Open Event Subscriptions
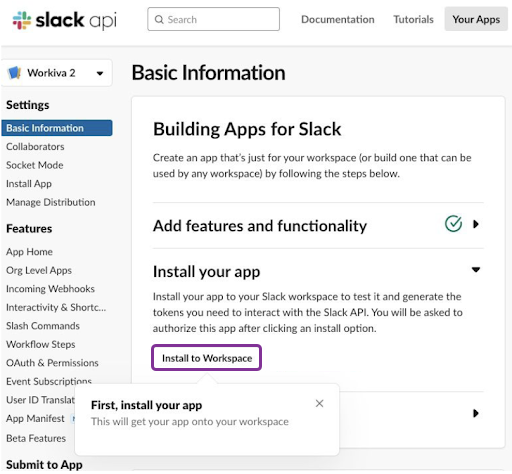This screenshot has width=512, height=474. 49,381
